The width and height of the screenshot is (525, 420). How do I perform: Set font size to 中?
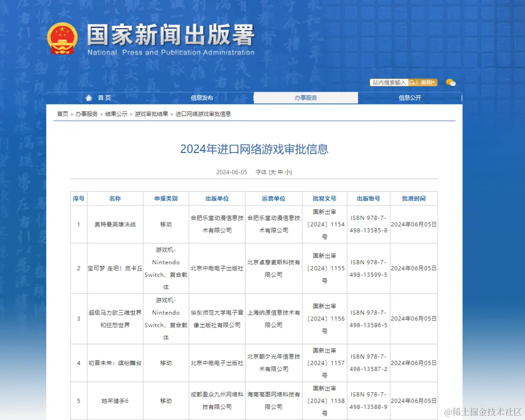coord(280,172)
